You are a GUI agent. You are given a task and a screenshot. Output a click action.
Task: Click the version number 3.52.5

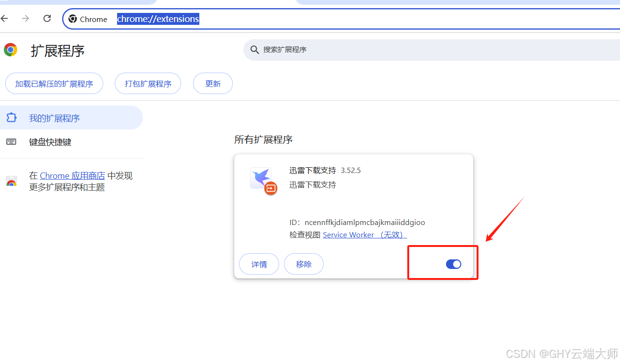coord(351,171)
